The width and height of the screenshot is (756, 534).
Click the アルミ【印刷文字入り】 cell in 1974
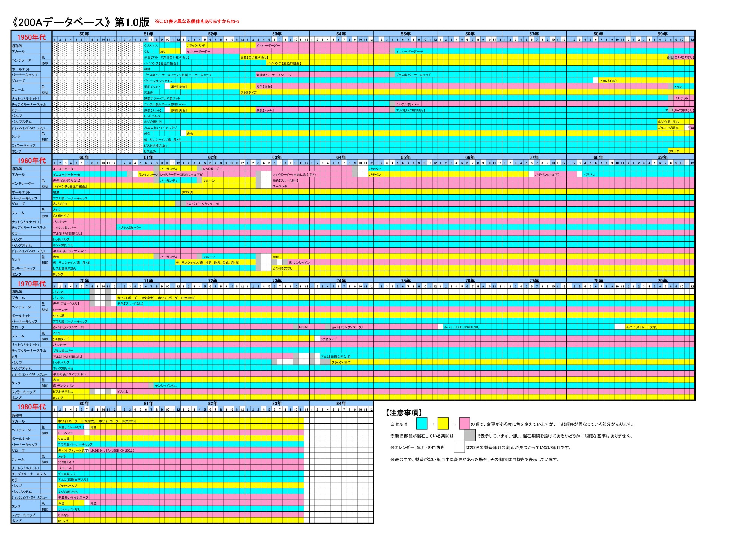(x=336, y=357)
